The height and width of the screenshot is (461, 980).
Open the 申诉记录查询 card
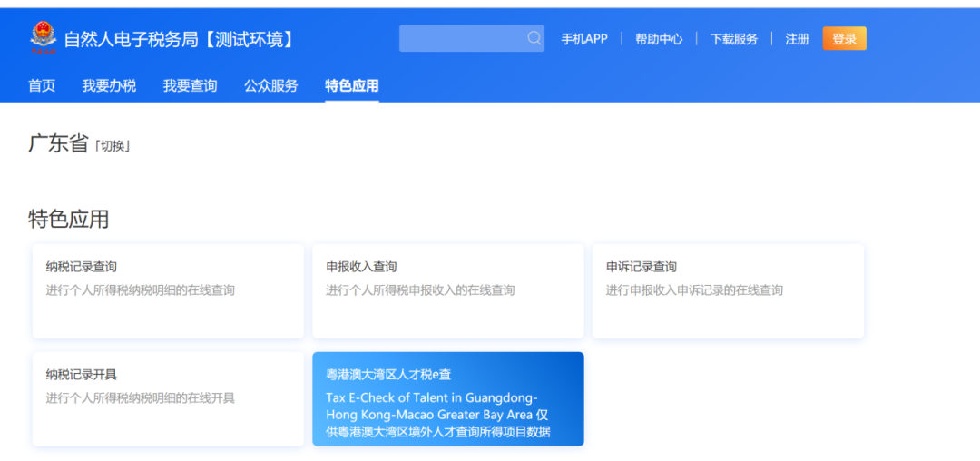pos(728,290)
